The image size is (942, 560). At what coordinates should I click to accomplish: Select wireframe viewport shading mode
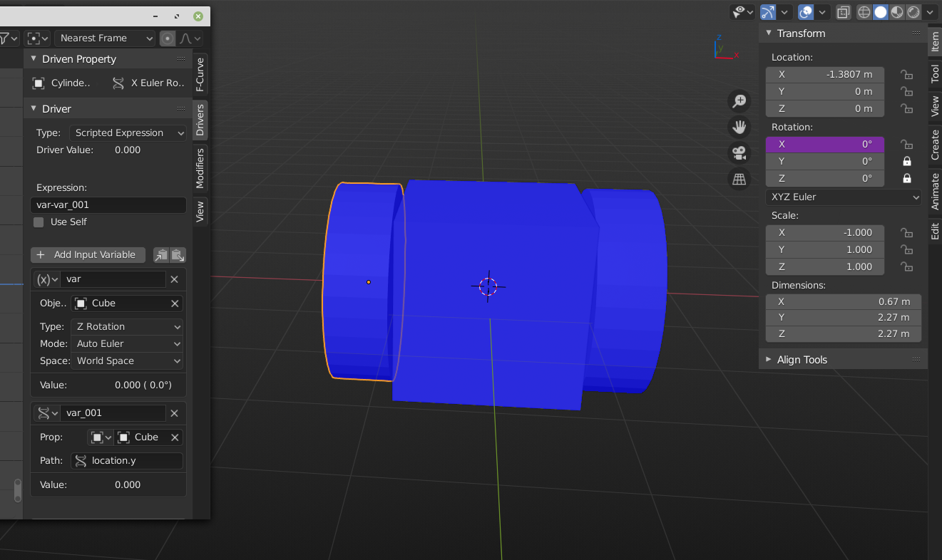864,12
